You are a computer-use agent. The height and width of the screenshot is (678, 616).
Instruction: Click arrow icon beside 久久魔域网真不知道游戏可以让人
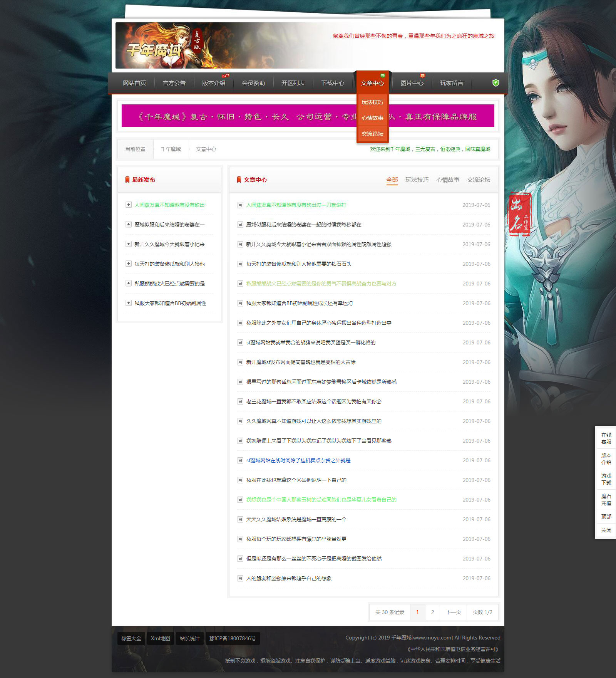[240, 421]
